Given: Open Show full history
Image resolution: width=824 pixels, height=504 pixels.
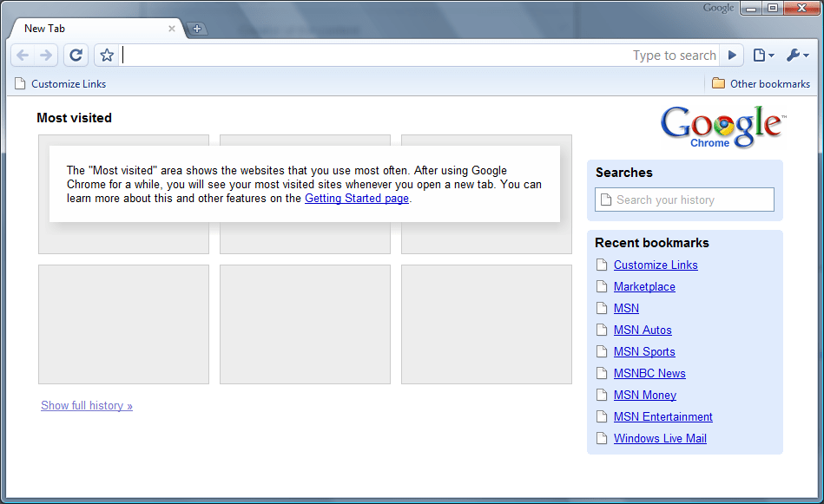Looking at the screenshot, I should [x=86, y=405].
